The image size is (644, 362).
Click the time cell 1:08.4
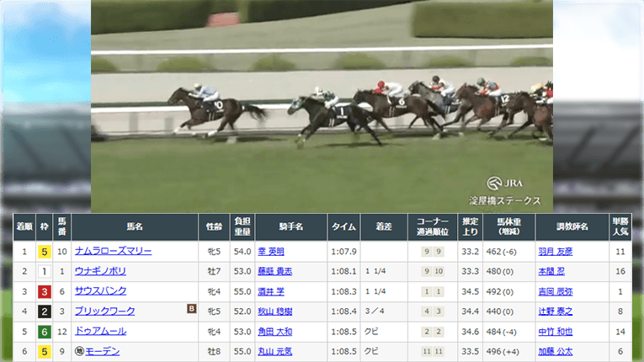pyautogui.click(x=343, y=311)
